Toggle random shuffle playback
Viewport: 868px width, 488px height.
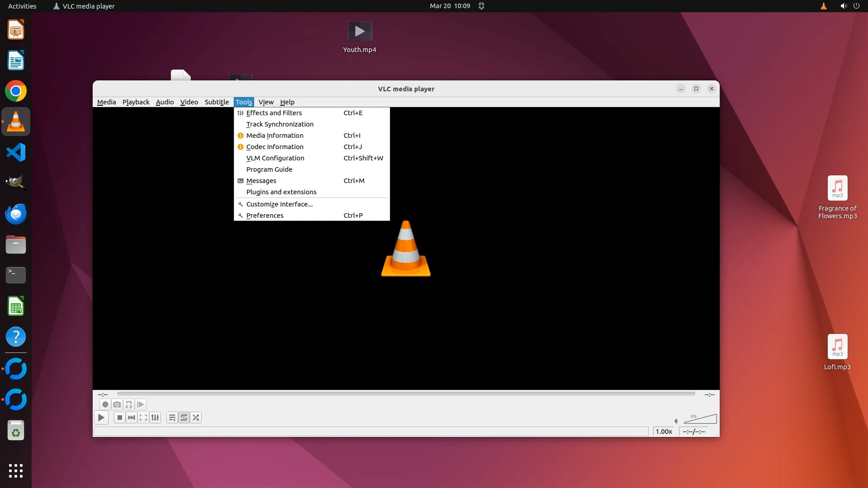196,418
